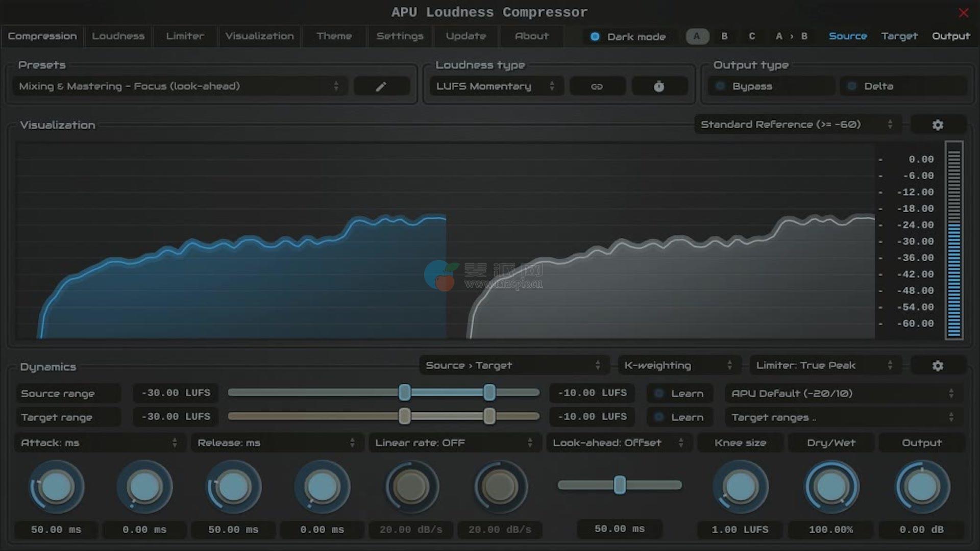Click the Source range upper slider handle
This screenshot has width=980, height=551.
click(x=489, y=392)
